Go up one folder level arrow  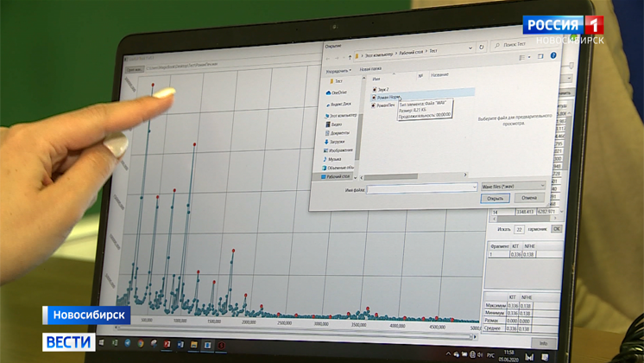coord(350,57)
